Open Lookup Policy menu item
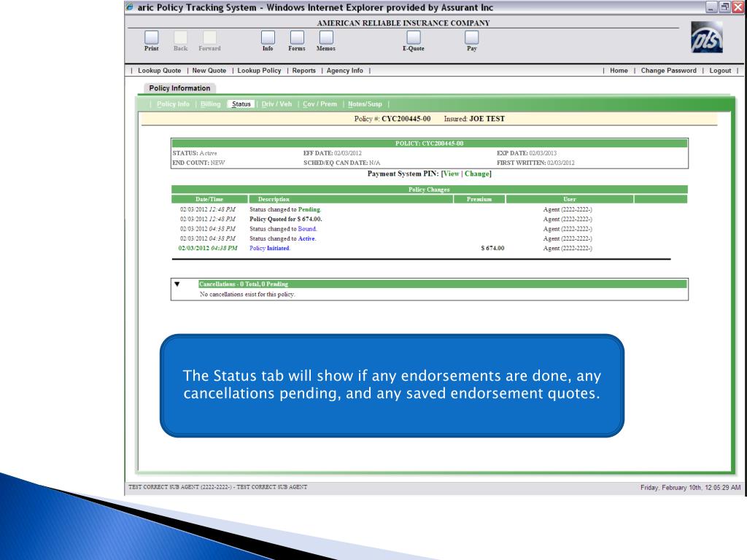This screenshot has height=560, width=747. pyautogui.click(x=259, y=71)
